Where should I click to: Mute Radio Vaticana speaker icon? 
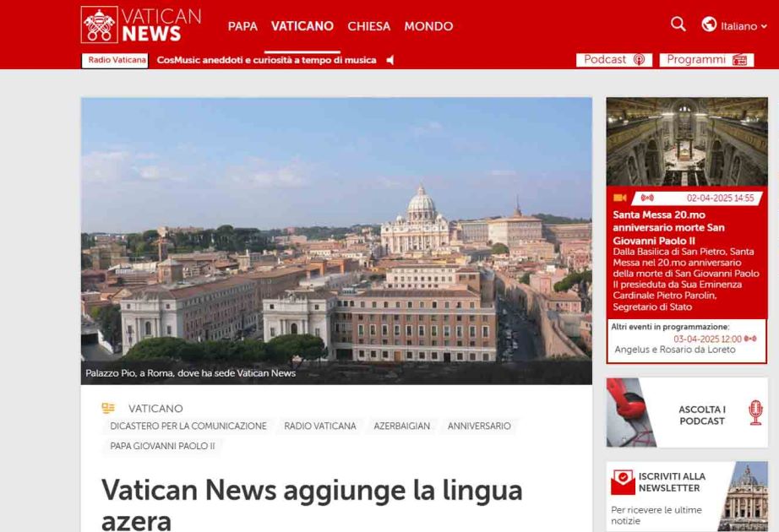tap(390, 60)
